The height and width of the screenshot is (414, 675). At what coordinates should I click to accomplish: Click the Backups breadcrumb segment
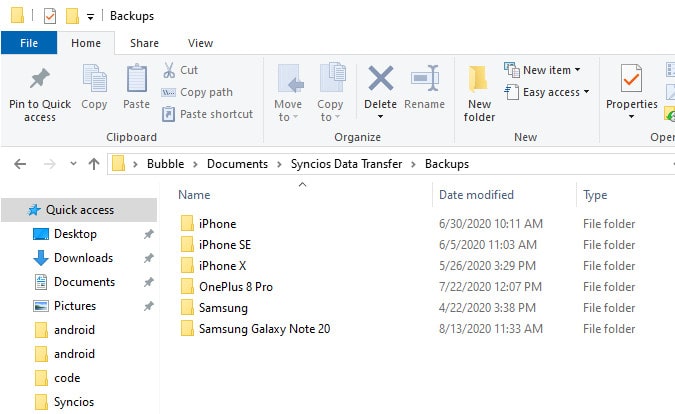click(446, 164)
